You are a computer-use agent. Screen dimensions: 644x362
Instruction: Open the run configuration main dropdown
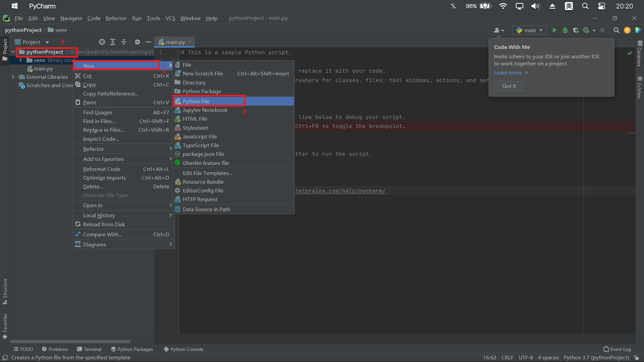pos(529,30)
